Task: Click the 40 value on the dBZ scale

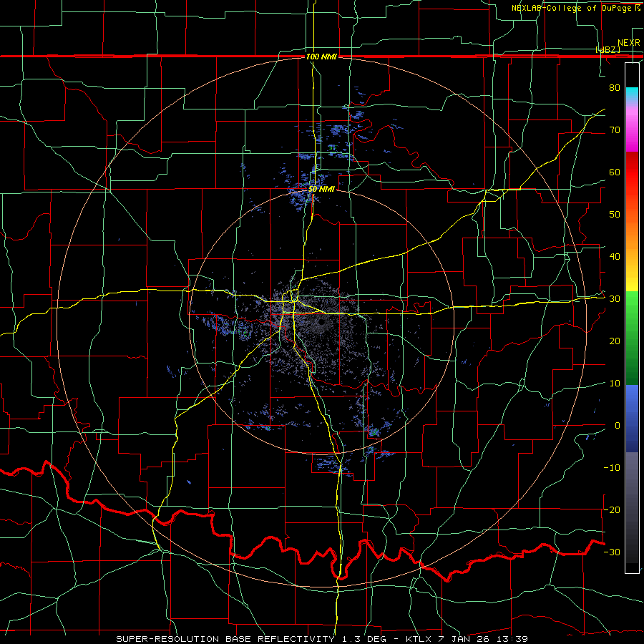Action: coord(615,256)
